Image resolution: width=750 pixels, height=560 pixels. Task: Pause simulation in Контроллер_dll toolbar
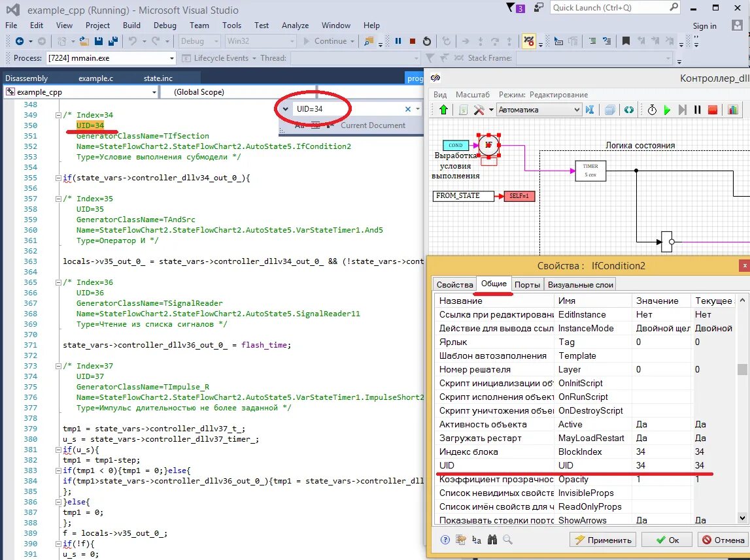(x=698, y=110)
